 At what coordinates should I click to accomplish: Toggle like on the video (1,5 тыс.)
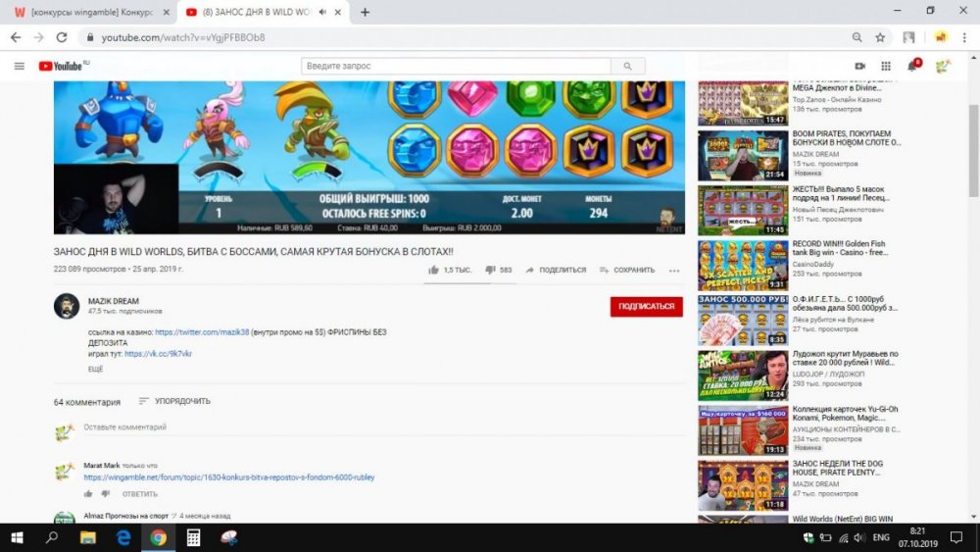434,270
